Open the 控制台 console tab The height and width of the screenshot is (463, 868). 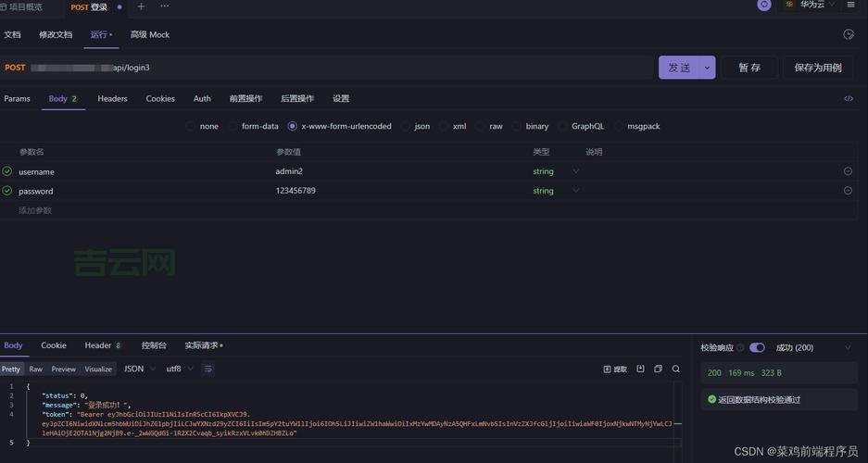(x=154, y=345)
